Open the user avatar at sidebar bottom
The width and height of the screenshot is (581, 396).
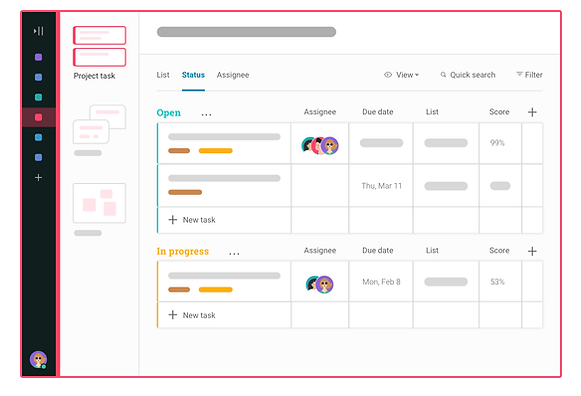[39, 360]
